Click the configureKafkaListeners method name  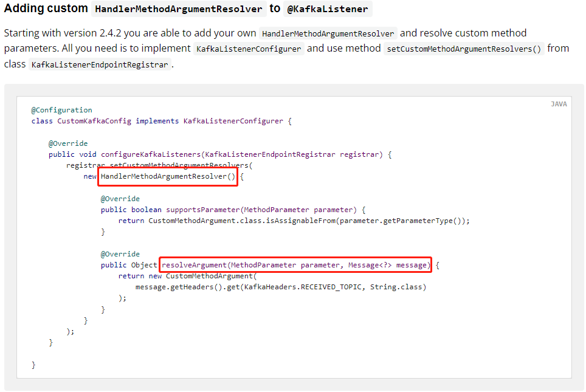(x=151, y=154)
